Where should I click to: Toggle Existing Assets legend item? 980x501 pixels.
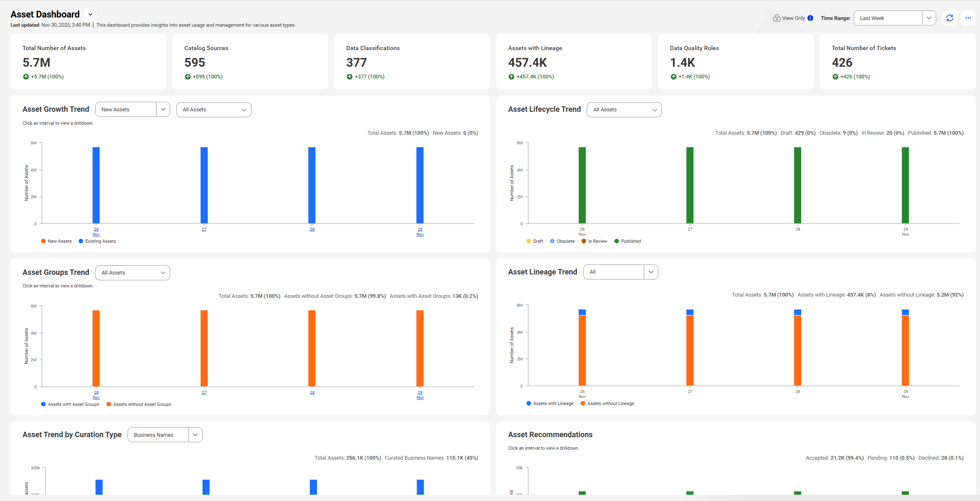(x=97, y=241)
